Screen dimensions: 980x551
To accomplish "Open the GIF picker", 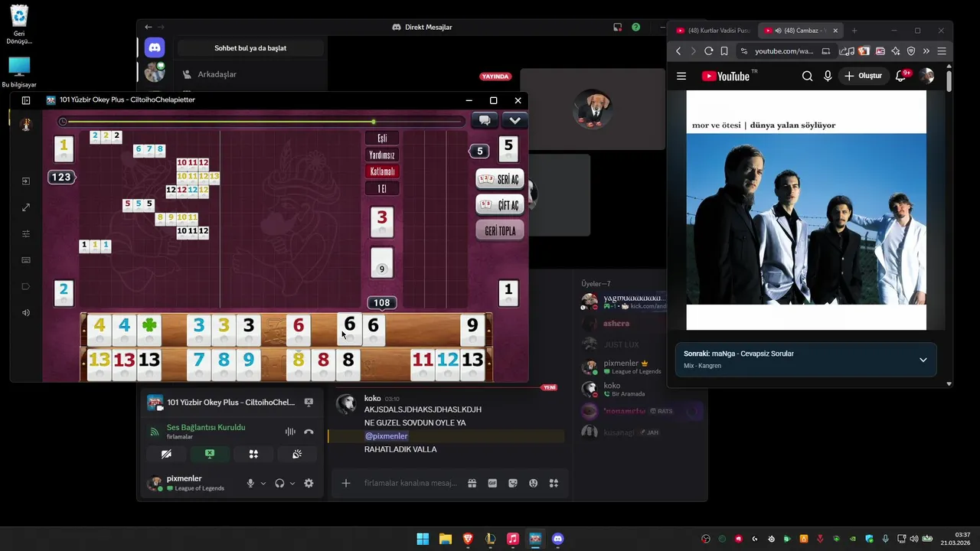I will [492, 483].
